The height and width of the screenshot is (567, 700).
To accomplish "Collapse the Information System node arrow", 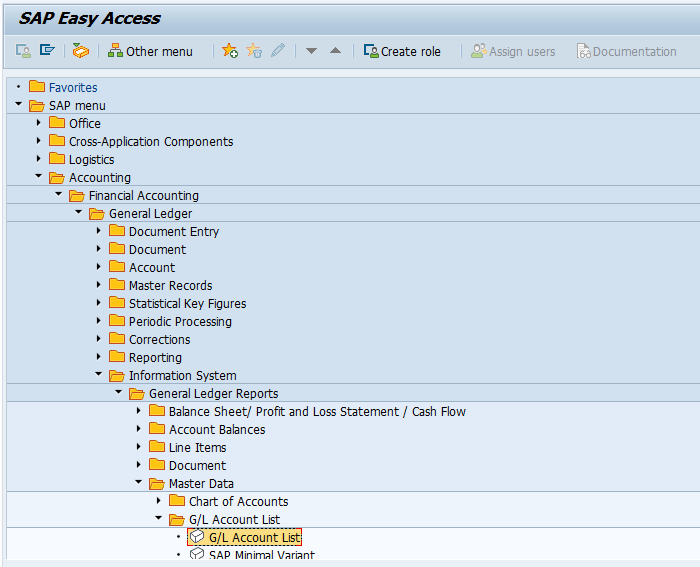I will (x=99, y=374).
